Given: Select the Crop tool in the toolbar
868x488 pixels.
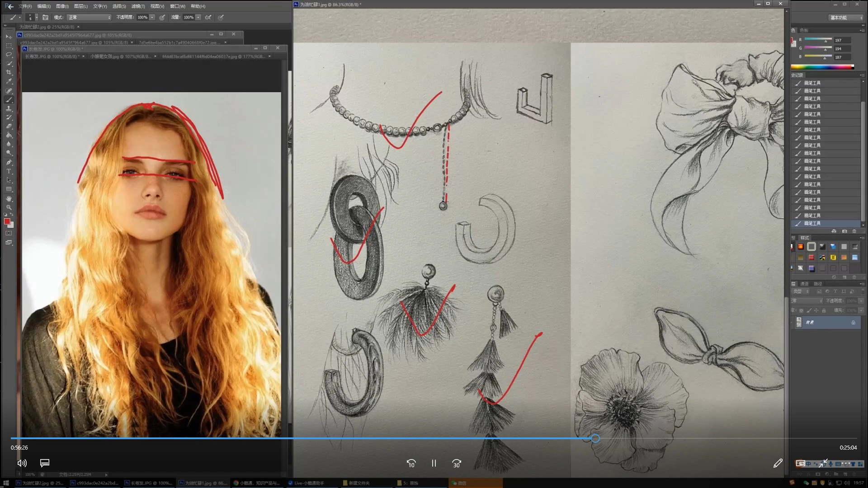Looking at the screenshot, I should [x=9, y=72].
